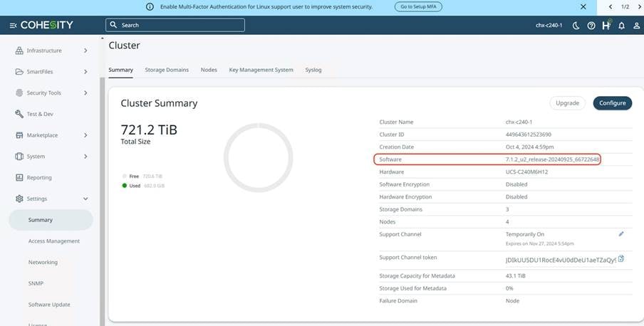The height and width of the screenshot is (326, 644).
Task: Switch to the Nodes tab
Action: [x=209, y=70]
